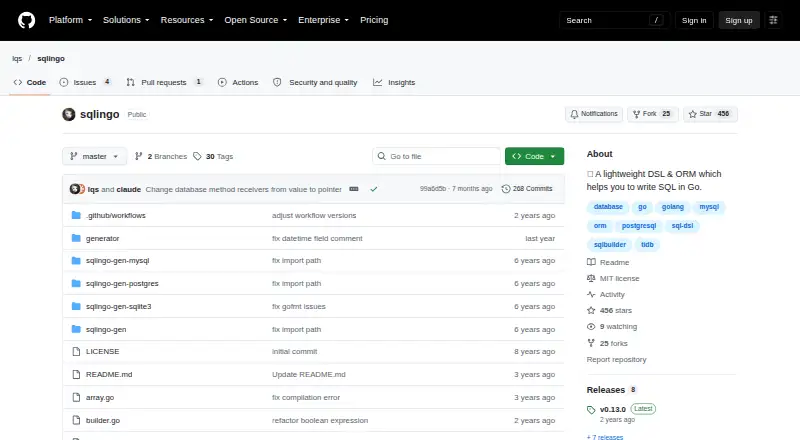Click the tidb topic tag

[647, 245]
